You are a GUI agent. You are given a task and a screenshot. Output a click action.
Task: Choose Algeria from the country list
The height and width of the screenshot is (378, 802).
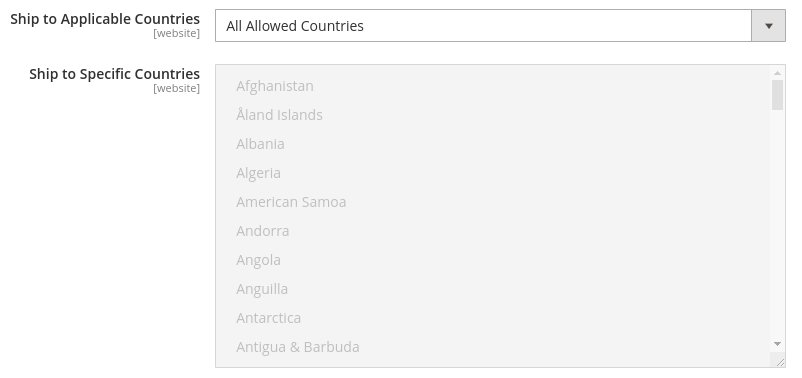[258, 173]
